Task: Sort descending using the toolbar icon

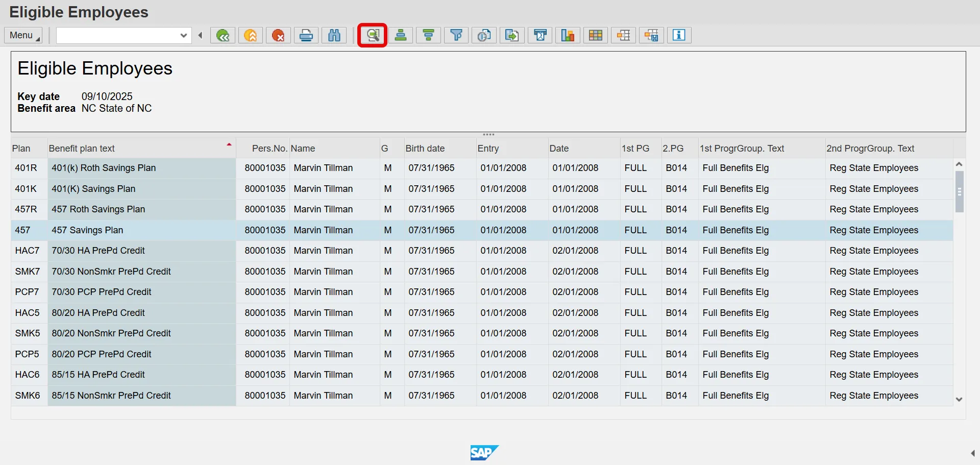Action: coord(429,35)
